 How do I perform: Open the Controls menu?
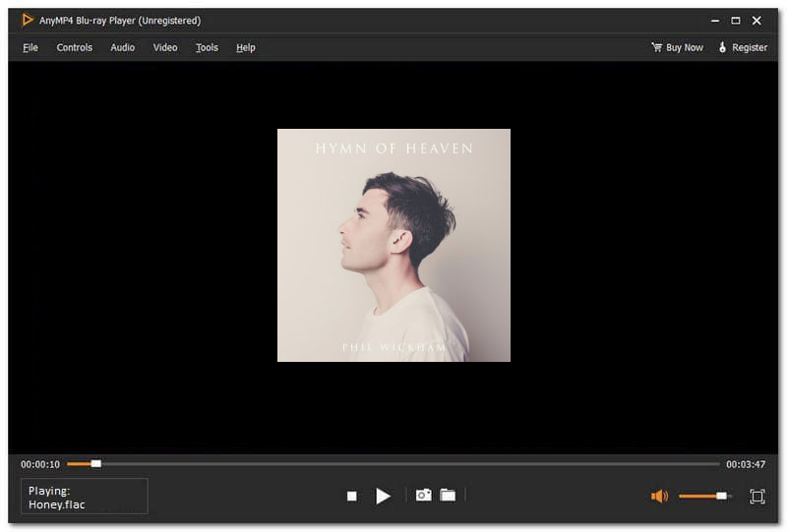tap(74, 47)
